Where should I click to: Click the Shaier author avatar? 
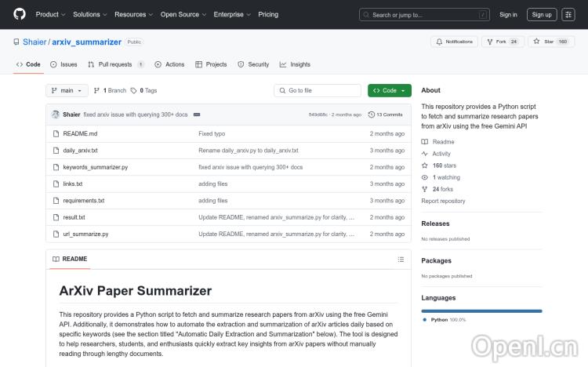(x=56, y=114)
